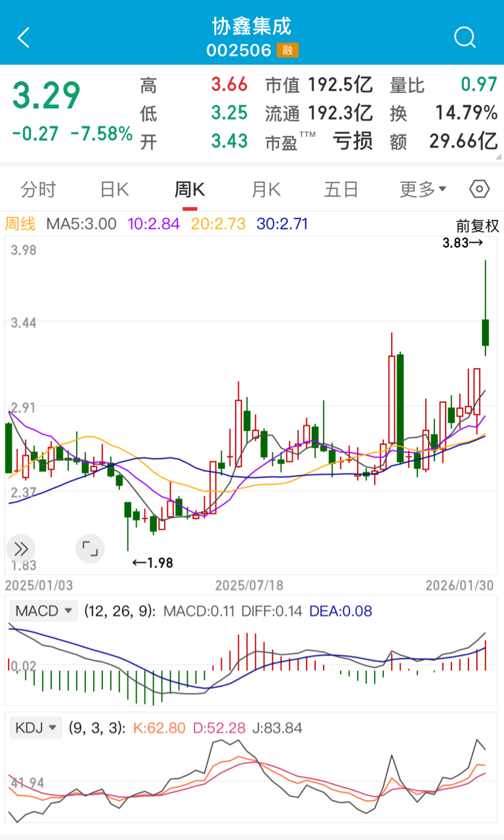Tap the current price 3.29
The image size is (504, 840).
(x=47, y=96)
